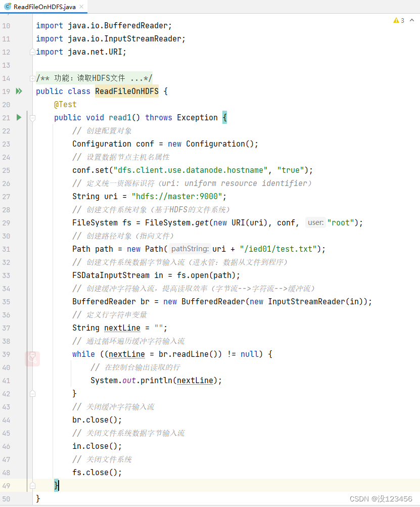The height and width of the screenshot is (507, 420).
Task: Click the user: parameter hint on line 29
Action: coord(315,222)
